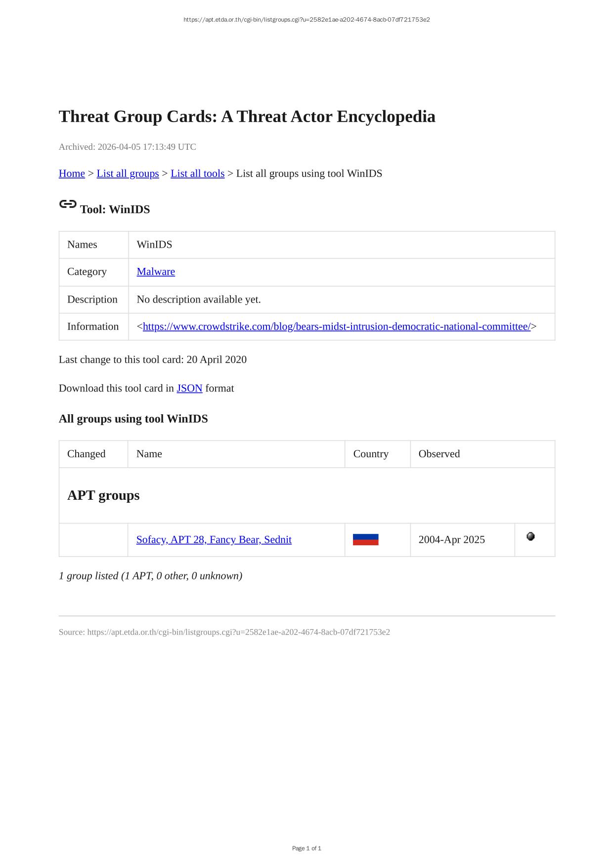The width and height of the screenshot is (614, 868).
Task: Click the page title heading
Action: [x=247, y=117]
